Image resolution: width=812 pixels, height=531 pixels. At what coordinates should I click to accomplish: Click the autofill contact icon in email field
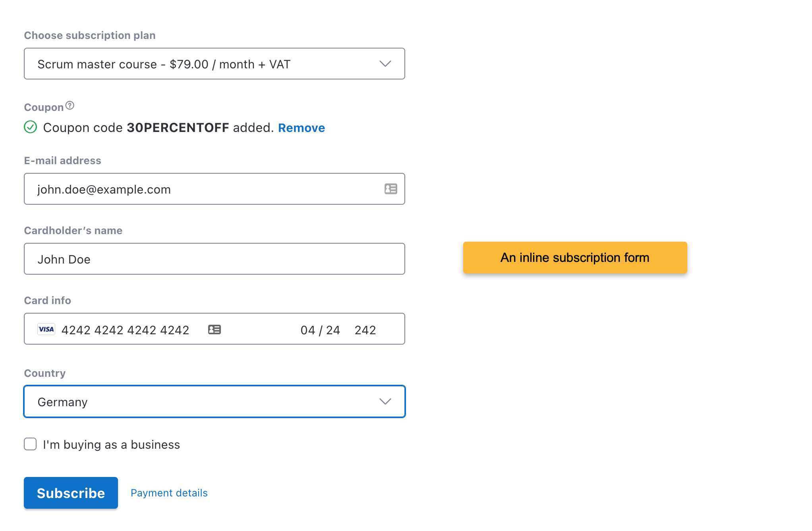391,189
